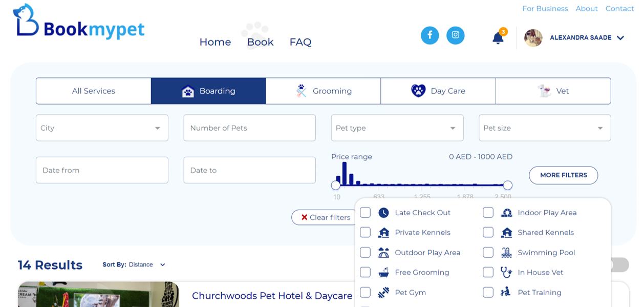644x307 pixels.
Task: Open the Pet type dropdown
Action: click(397, 128)
